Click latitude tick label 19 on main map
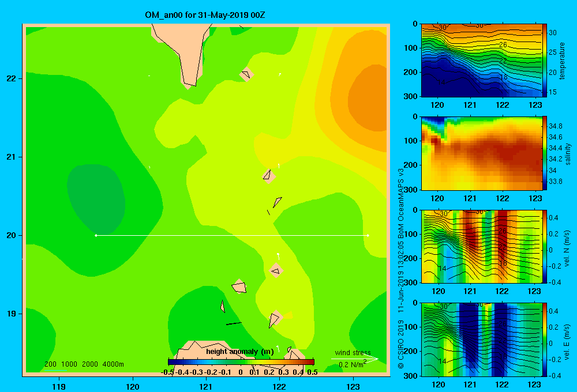 tap(12, 314)
